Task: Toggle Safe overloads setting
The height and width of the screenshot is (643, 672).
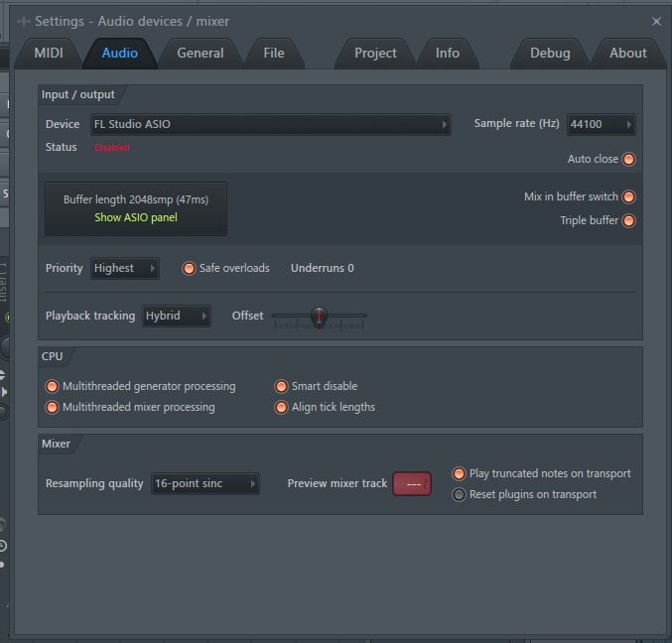Action: click(189, 268)
